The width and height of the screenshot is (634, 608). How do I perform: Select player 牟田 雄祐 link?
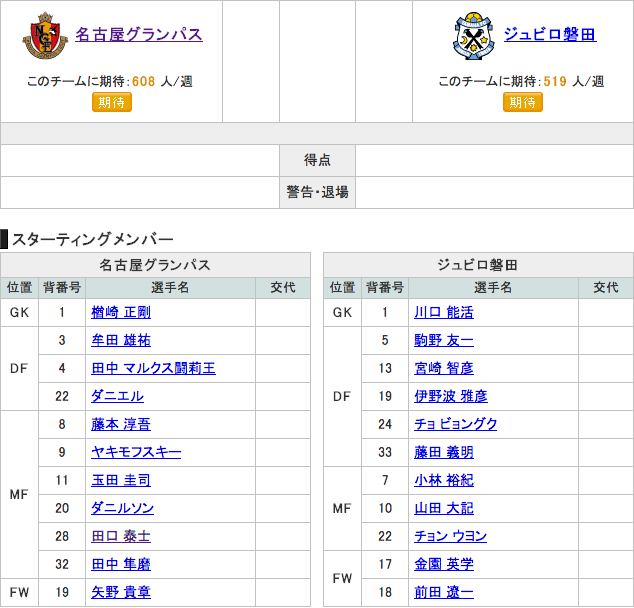tap(121, 340)
